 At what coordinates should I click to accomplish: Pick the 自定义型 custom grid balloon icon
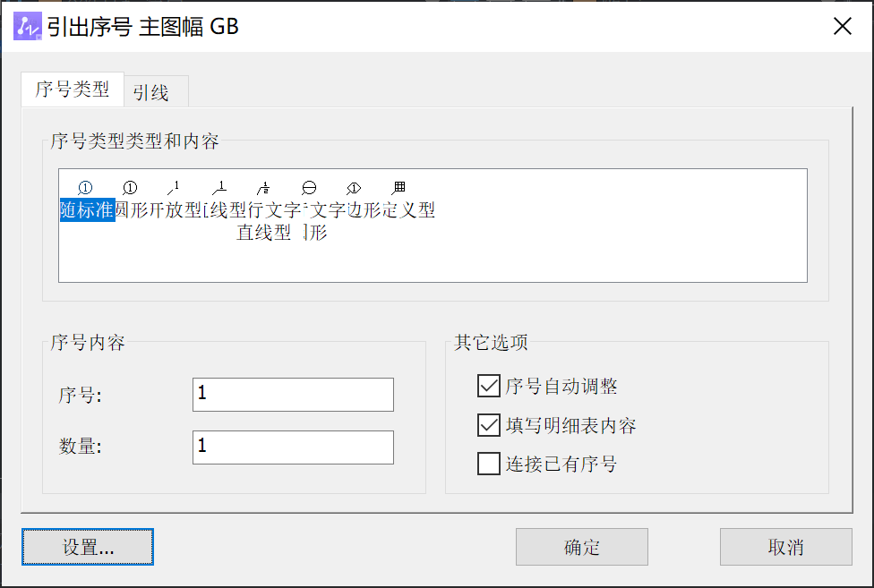[398, 188]
